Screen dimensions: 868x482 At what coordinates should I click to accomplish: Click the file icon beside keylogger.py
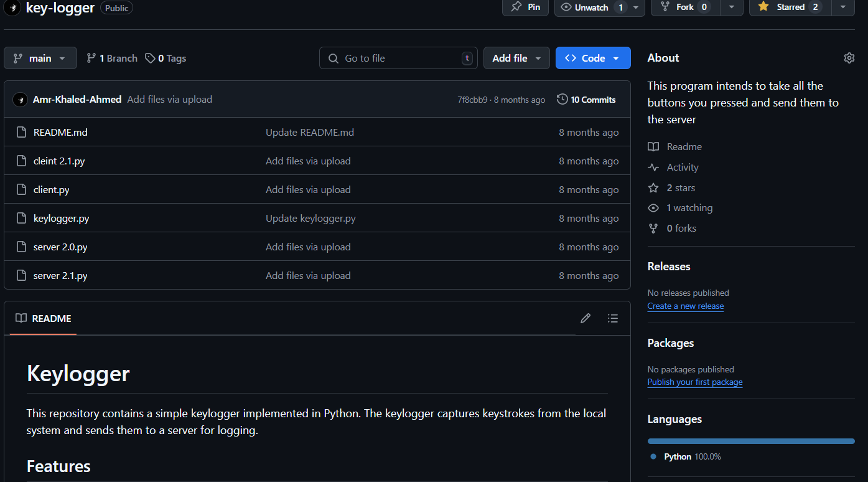click(x=21, y=219)
